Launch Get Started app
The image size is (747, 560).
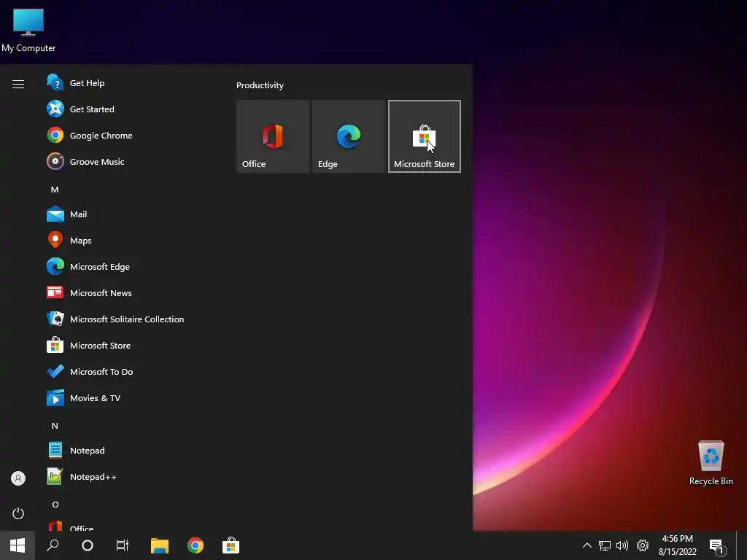(128, 109)
